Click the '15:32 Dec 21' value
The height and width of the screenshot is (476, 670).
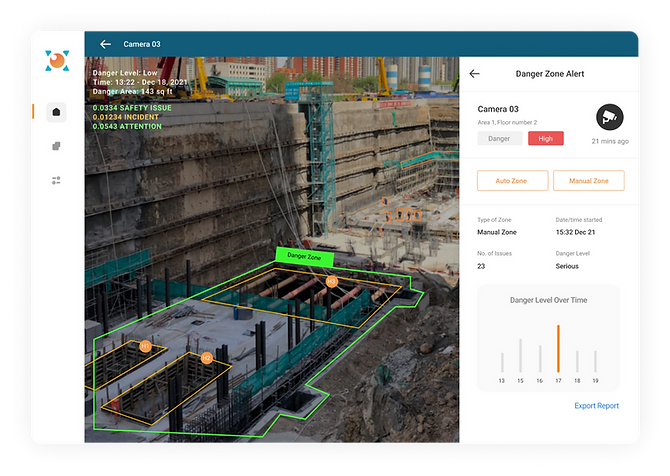click(575, 232)
